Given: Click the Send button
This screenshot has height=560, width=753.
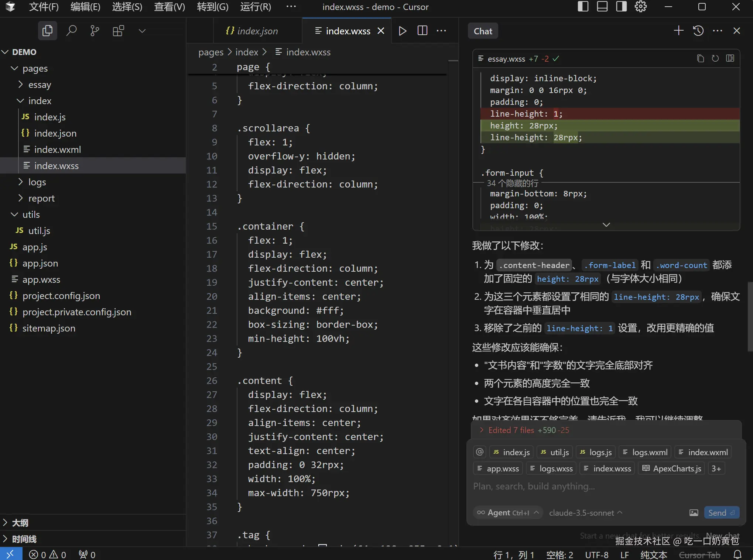Looking at the screenshot, I should (x=721, y=512).
